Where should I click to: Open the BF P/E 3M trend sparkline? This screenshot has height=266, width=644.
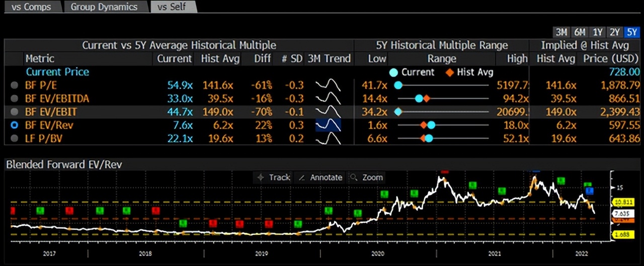coord(328,85)
